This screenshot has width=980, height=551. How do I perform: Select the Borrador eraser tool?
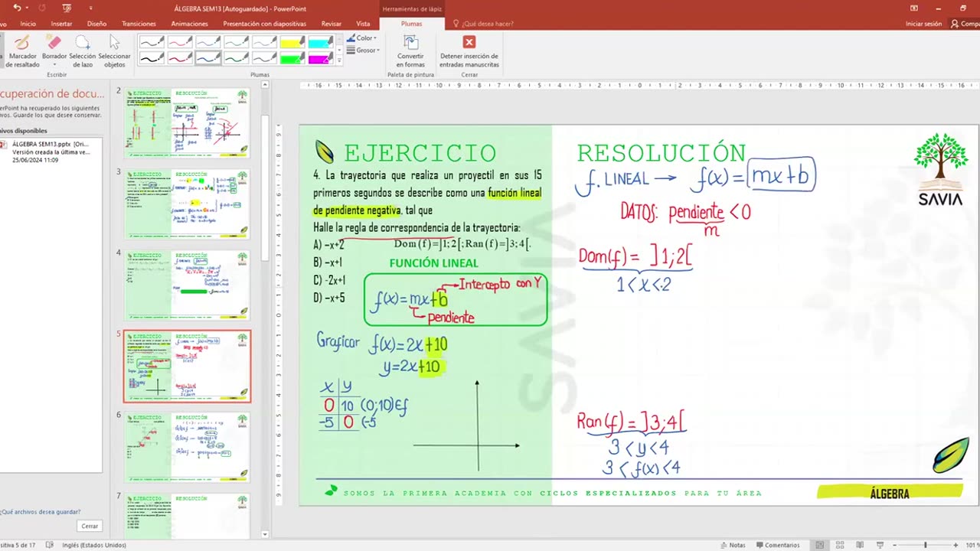click(x=54, y=47)
